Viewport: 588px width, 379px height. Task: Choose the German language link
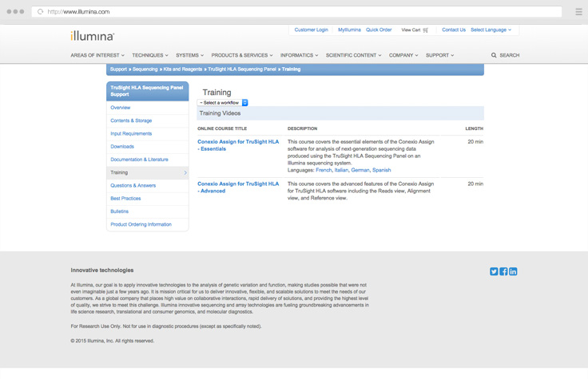click(x=360, y=170)
